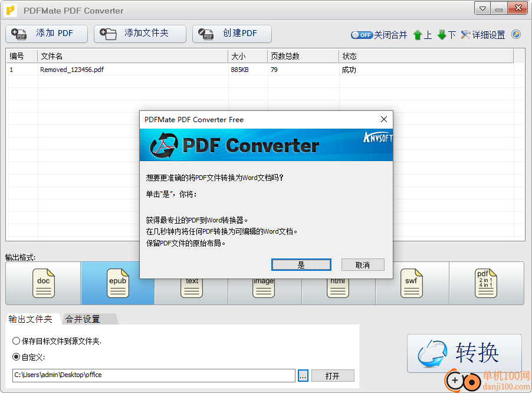
Task: Select pdf 2in1 4in1 output format
Action: click(x=486, y=283)
